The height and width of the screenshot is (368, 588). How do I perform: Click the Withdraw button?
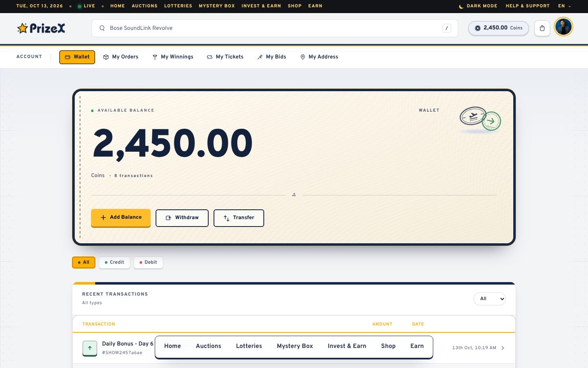pyautogui.click(x=182, y=218)
